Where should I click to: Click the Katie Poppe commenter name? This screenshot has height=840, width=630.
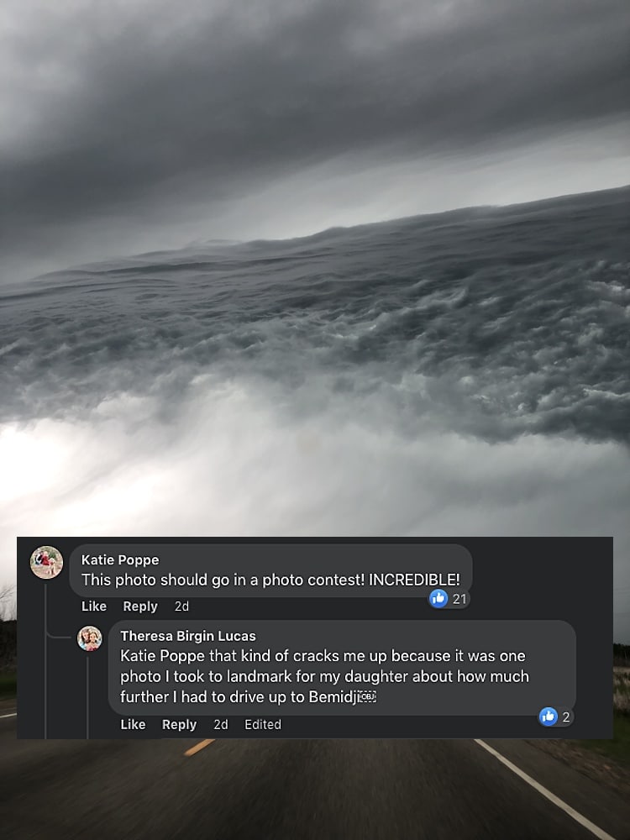[120, 559]
